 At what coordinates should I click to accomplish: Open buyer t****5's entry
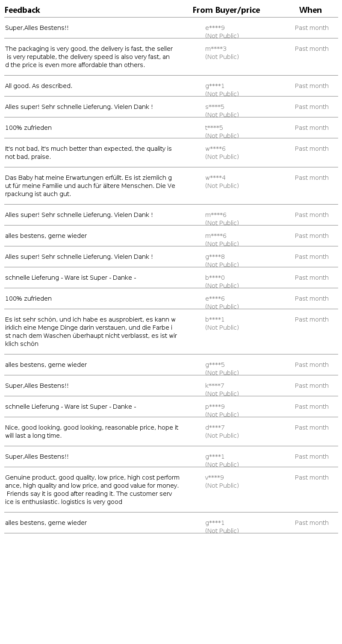214,128
